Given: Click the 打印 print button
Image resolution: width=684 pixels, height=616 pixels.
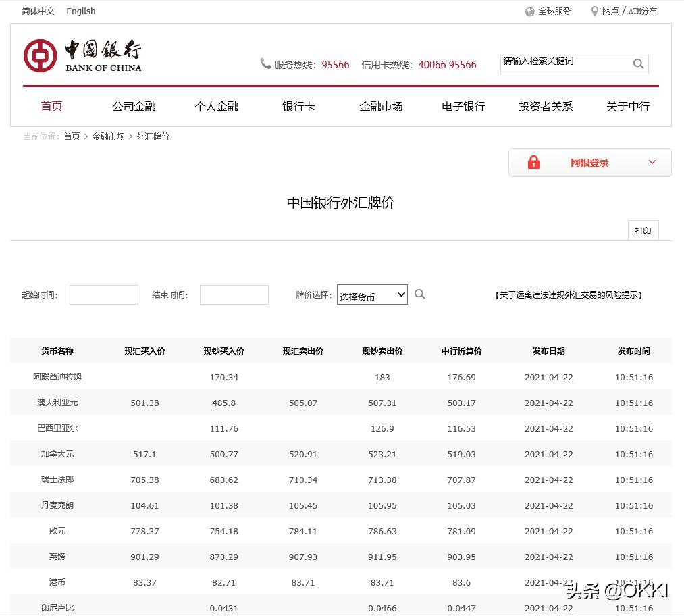Looking at the screenshot, I should tap(642, 230).
